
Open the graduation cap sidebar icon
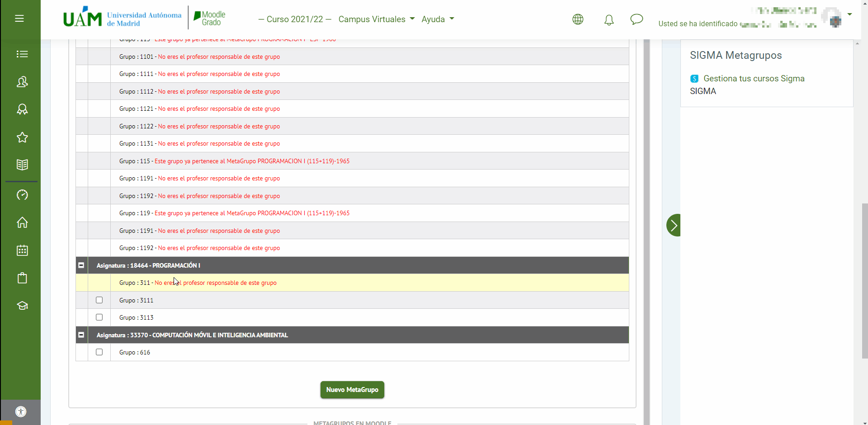tap(22, 306)
